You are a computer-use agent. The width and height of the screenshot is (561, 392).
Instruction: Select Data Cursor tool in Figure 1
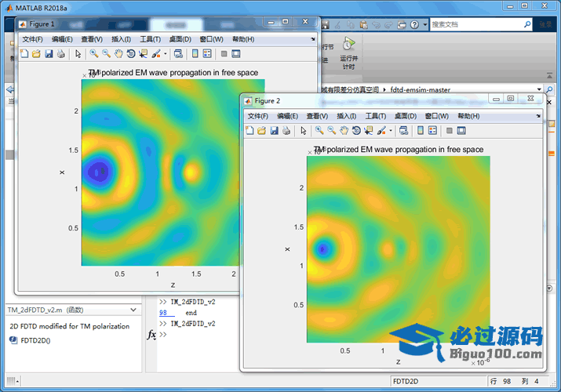[143, 54]
